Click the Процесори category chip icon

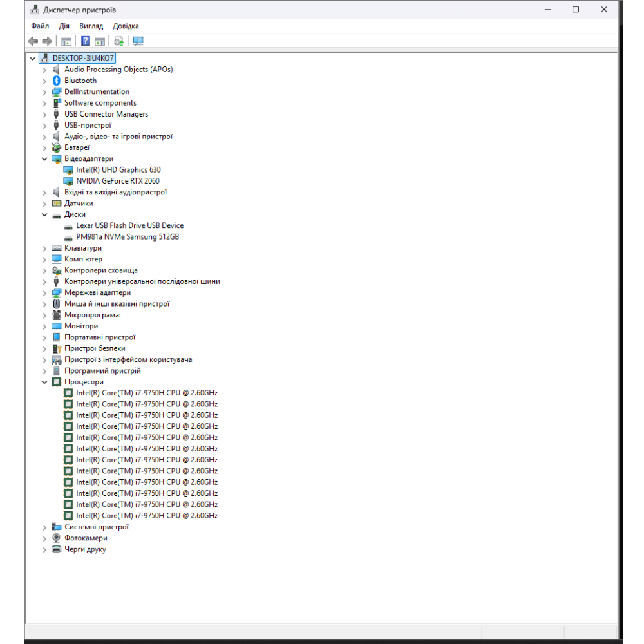click(57, 382)
